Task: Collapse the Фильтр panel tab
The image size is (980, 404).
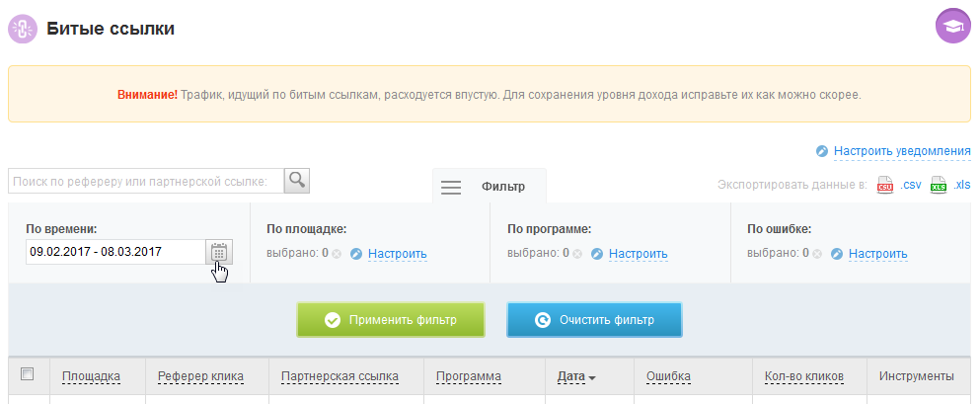Action: click(x=489, y=186)
